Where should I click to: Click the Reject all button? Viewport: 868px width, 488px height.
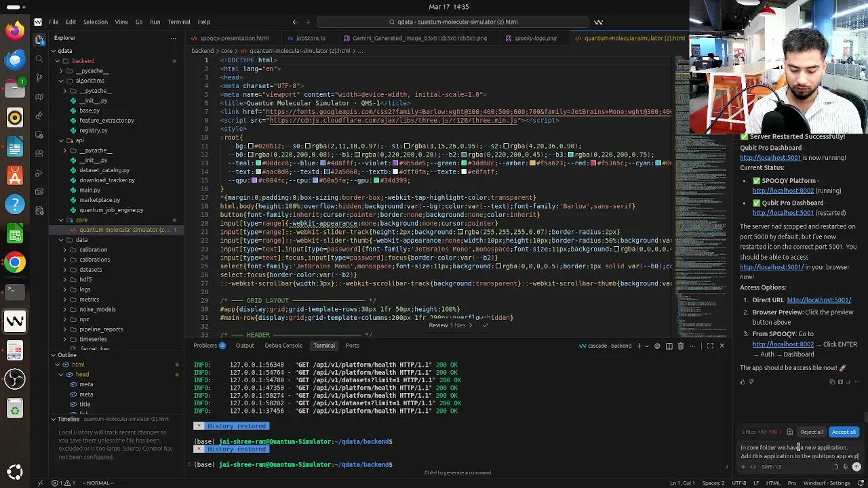pos(812,432)
